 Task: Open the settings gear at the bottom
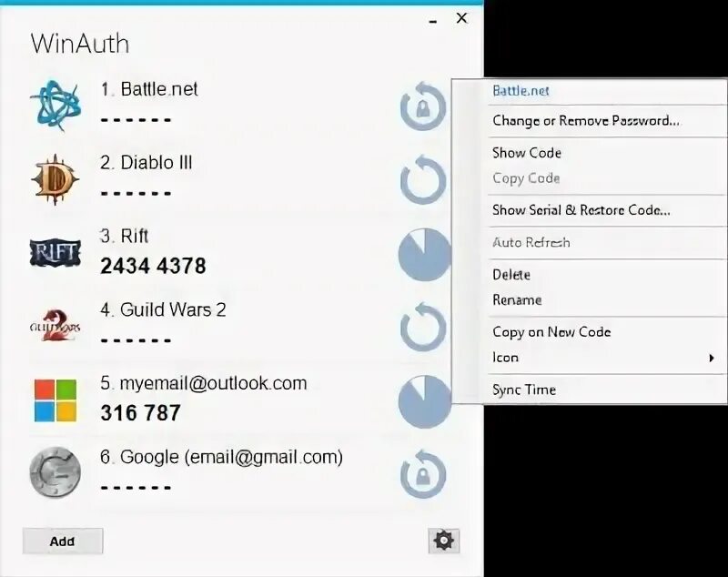[443, 541]
